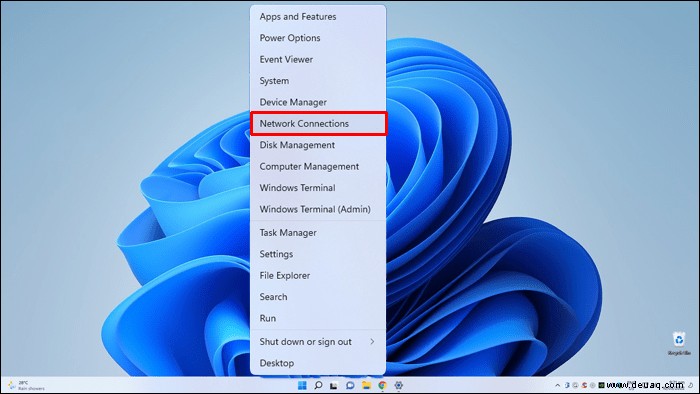Click Network Connections in the menu
The image size is (700, 394).
click(x=318, y=124)
